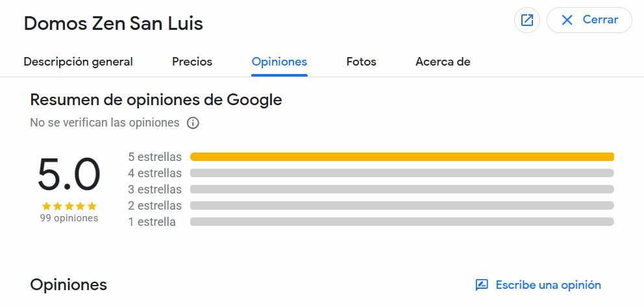
Task: Choose the 2 estrellas rating bar
Action: (402, 206)
